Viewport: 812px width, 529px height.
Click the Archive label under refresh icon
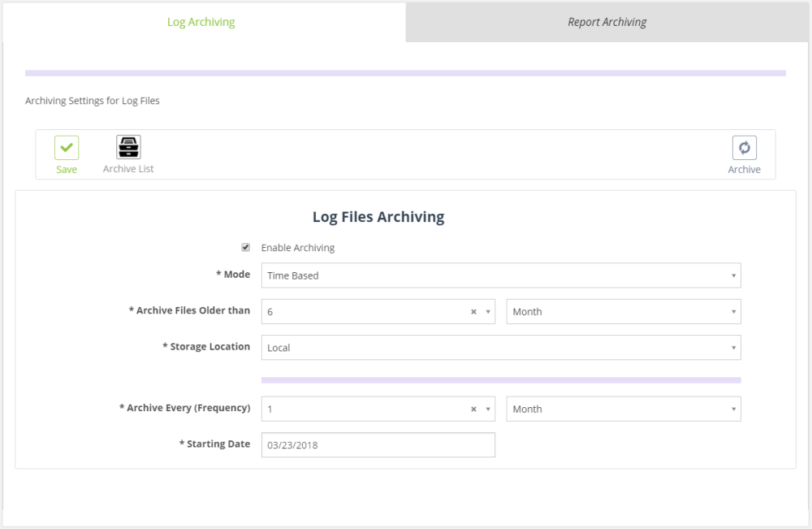pos(744,169)
